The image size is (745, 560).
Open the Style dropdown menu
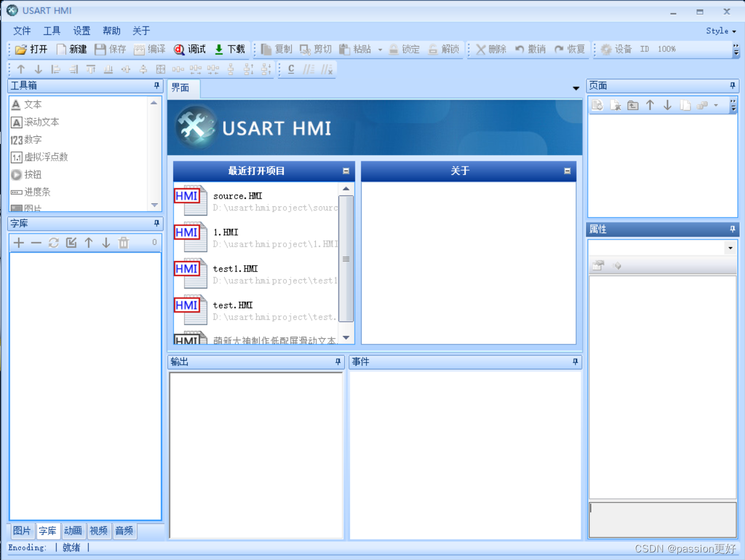(721, 31)
